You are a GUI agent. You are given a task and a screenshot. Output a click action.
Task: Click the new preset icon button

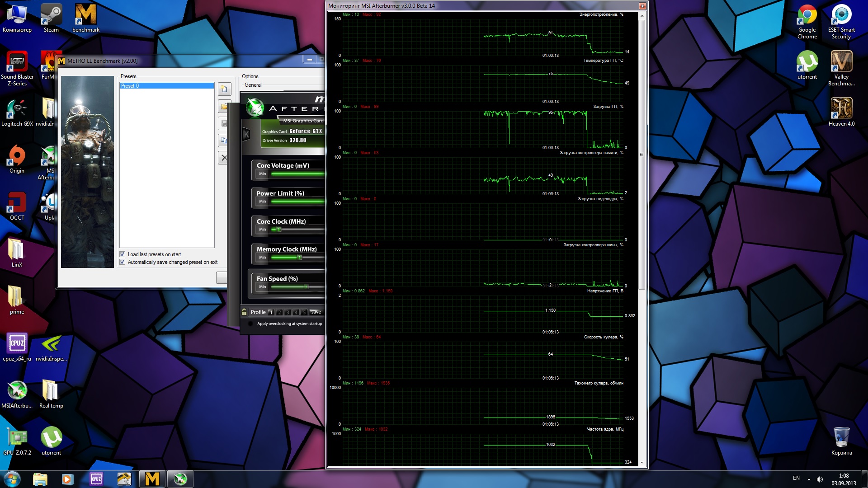224,89
